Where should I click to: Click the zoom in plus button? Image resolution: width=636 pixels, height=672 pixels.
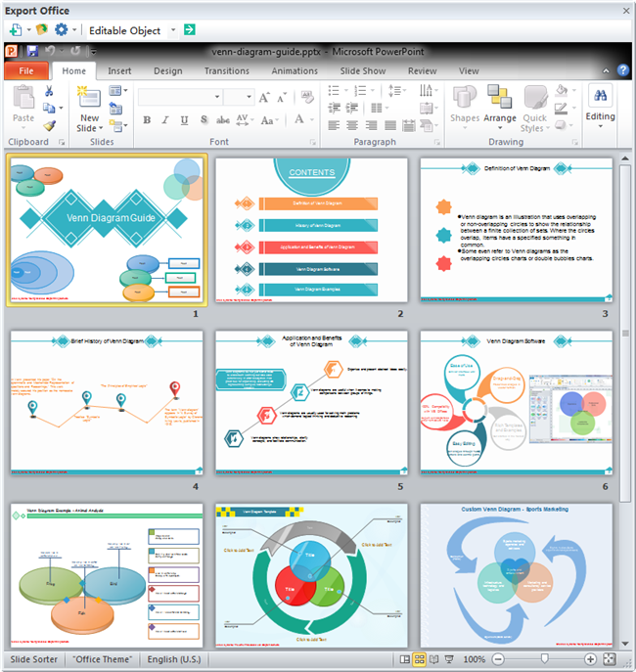tap(590, 659)
